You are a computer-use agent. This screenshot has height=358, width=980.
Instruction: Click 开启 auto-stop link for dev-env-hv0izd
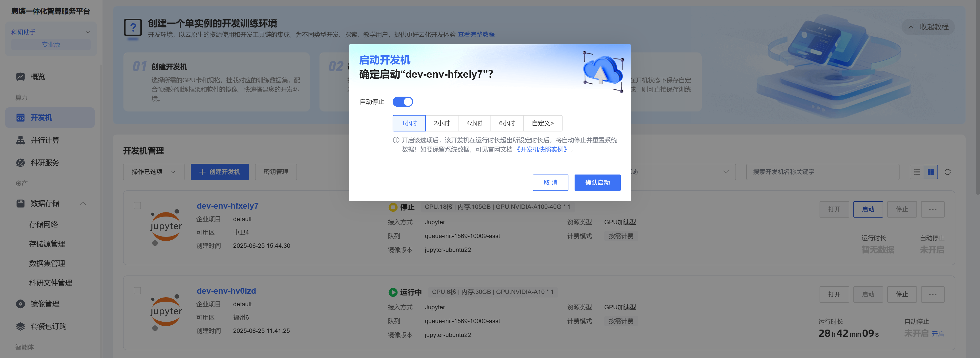[x=937, y=334]
